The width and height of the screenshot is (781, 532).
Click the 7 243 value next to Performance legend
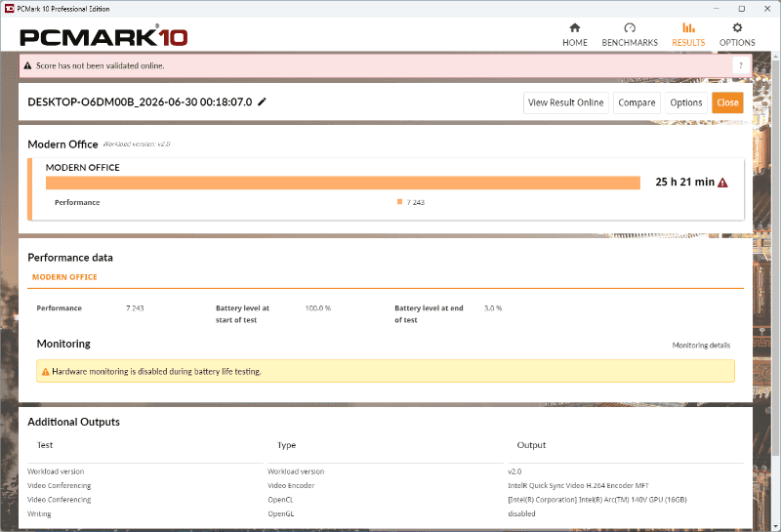click(x=416, y=202)
